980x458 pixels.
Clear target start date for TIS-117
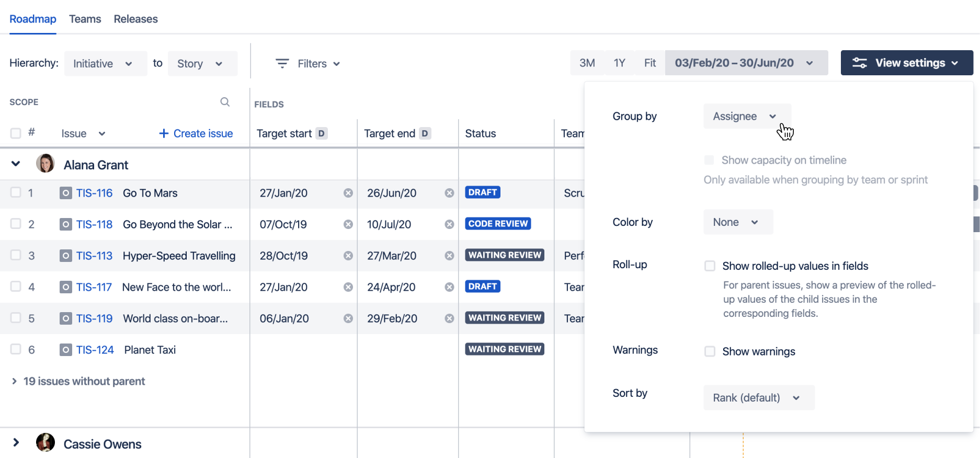[348, 287]
